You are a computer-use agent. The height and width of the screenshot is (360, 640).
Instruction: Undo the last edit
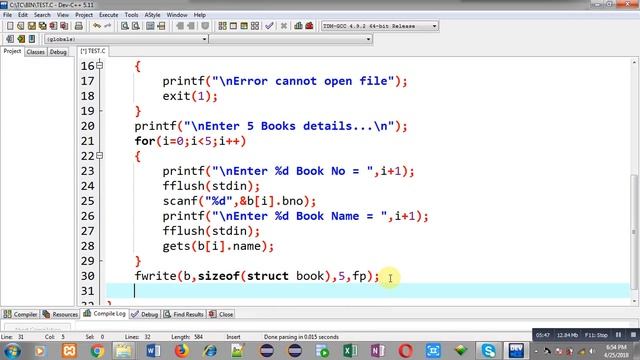tap(97, 26)
